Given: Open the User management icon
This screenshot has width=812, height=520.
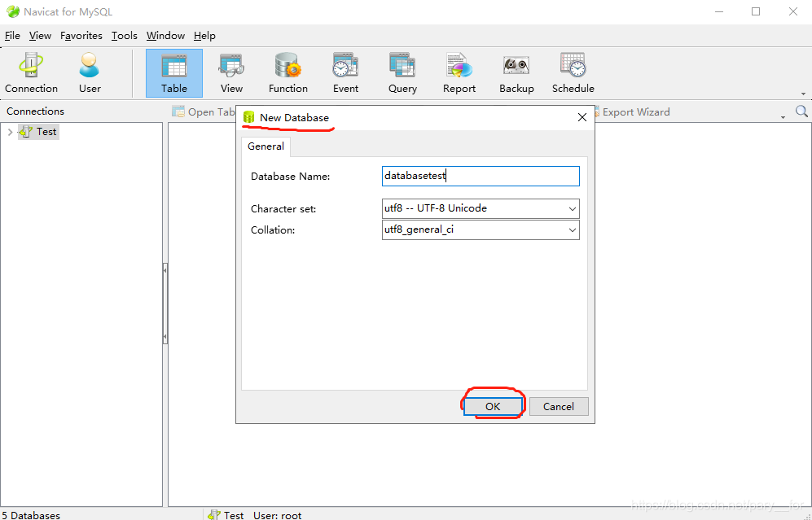Looking at the screenshot, I should [x=90, y=73].
